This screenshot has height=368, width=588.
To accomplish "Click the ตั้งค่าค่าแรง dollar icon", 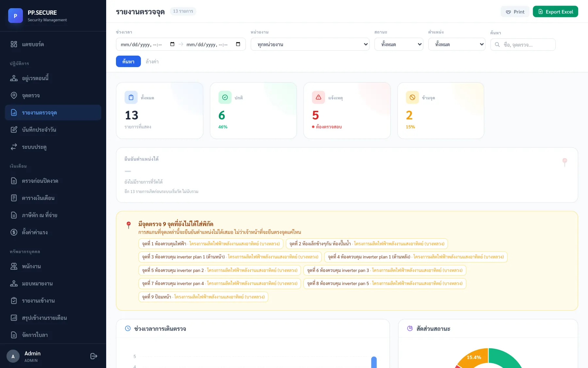I will pos(14,232).
